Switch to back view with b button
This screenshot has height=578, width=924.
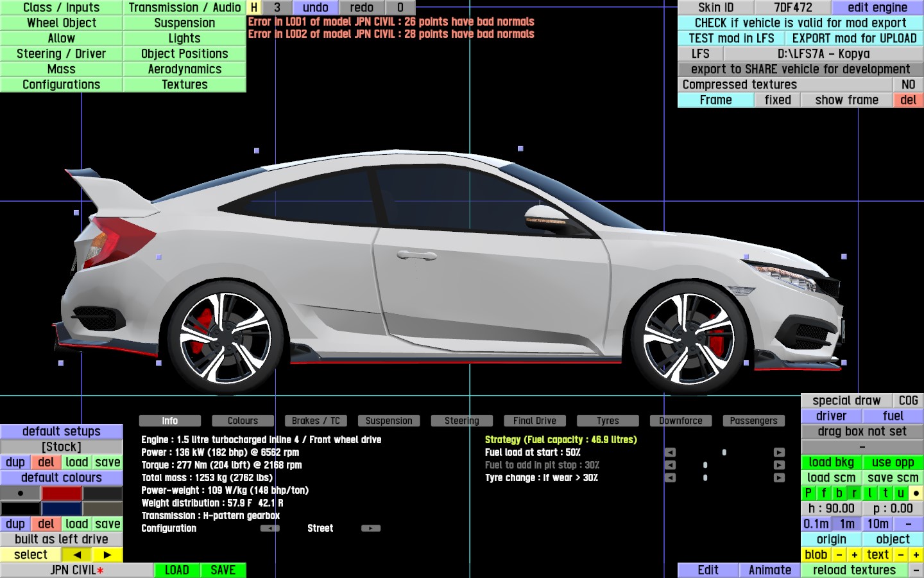click(x=839, y=493)
